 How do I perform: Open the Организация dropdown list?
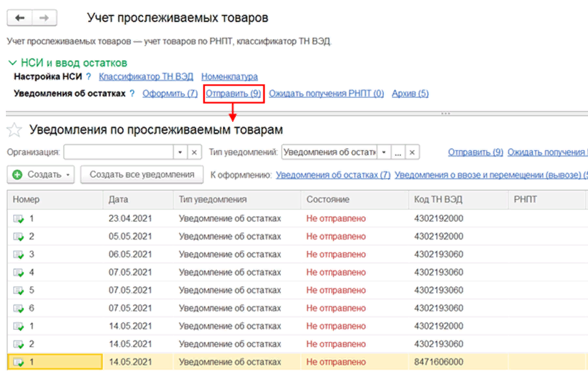point(180,152)
